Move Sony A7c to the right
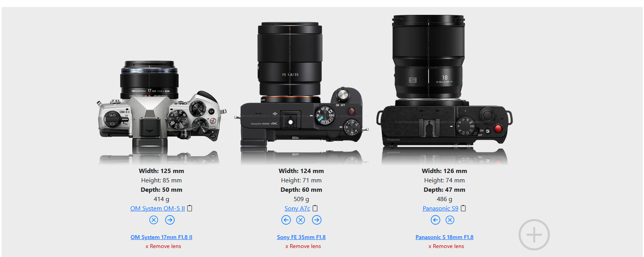 pyautogui.click(x=317, y=220)
